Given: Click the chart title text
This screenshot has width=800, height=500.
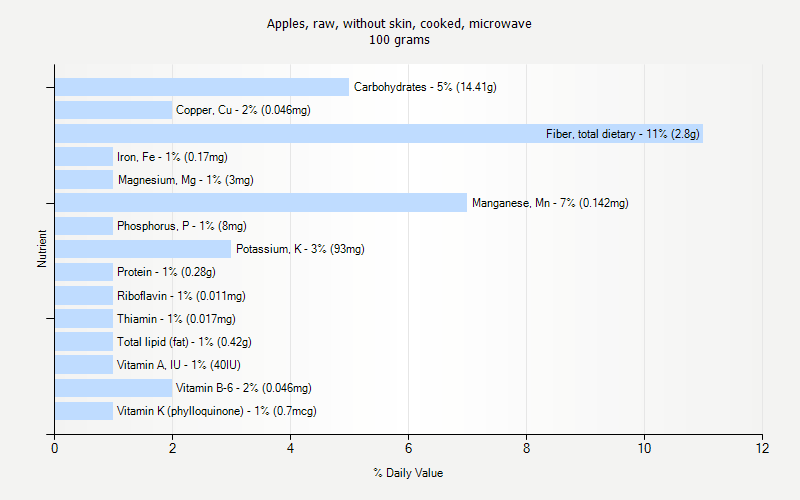Looking at the screenshot, I should tap(399, 23).
